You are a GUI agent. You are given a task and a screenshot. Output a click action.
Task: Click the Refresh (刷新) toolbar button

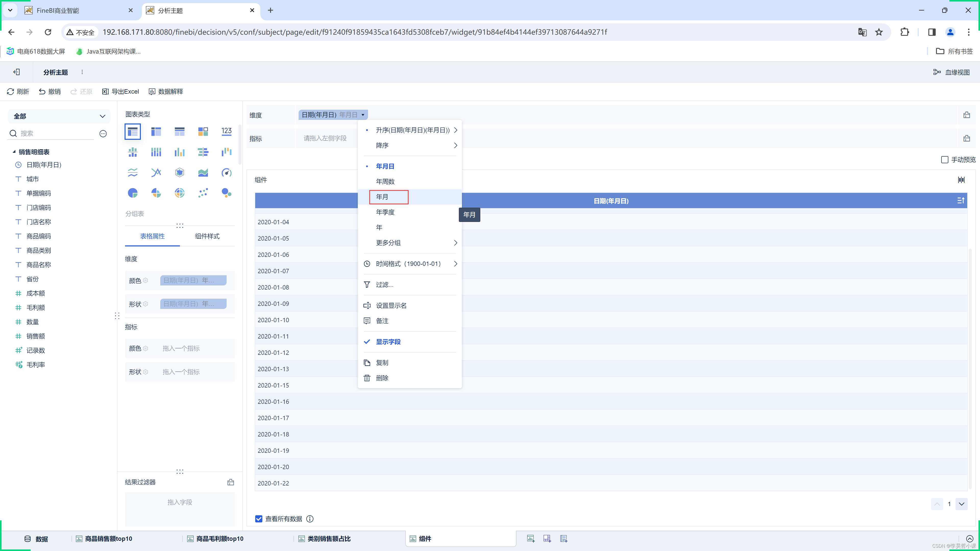click(18, 92)
